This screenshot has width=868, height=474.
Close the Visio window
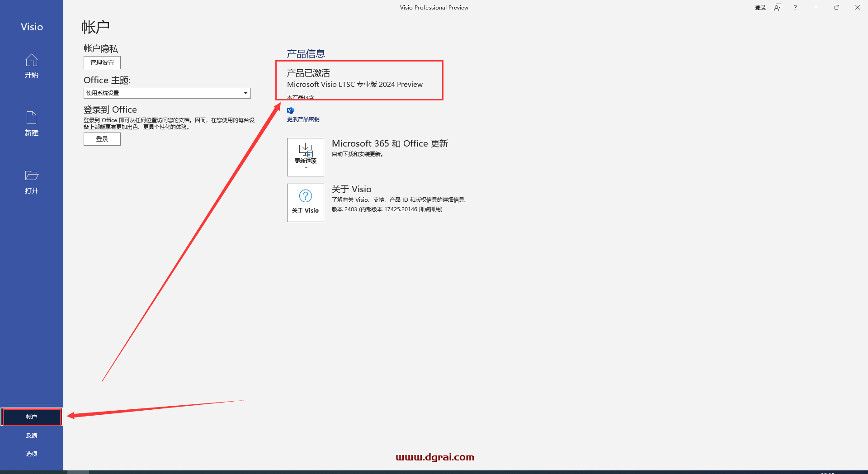[858, 7]
